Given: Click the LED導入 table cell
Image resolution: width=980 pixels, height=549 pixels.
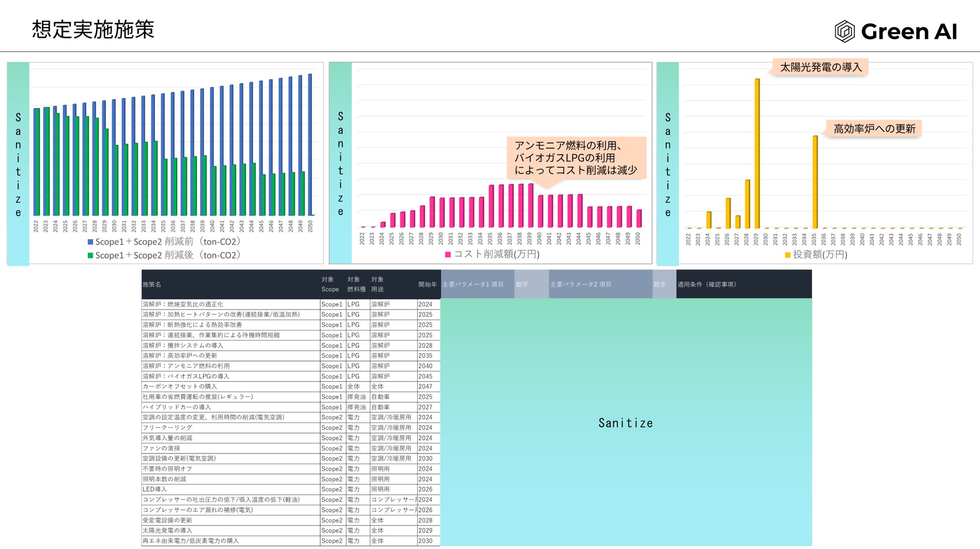Looking at the screenshot, I should point(155,490).
